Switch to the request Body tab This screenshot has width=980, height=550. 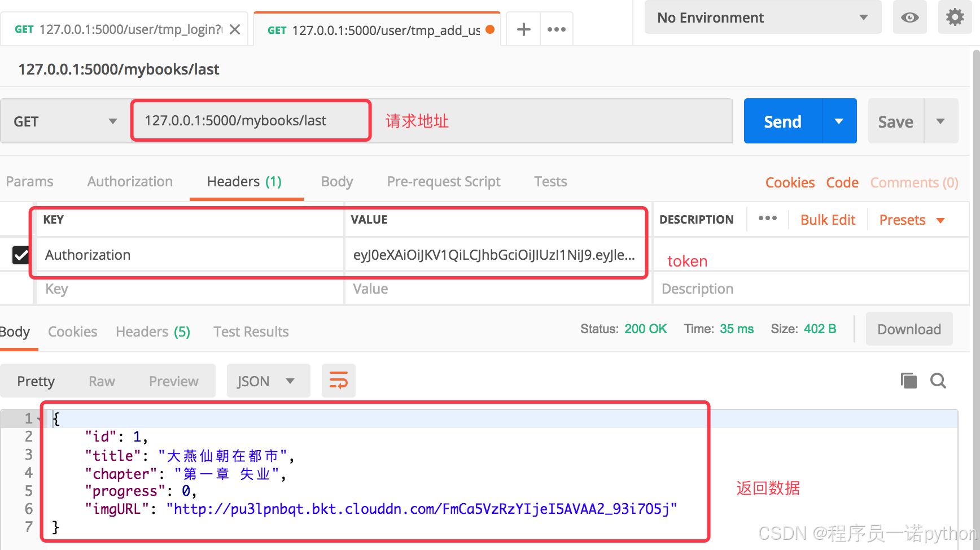337,182
